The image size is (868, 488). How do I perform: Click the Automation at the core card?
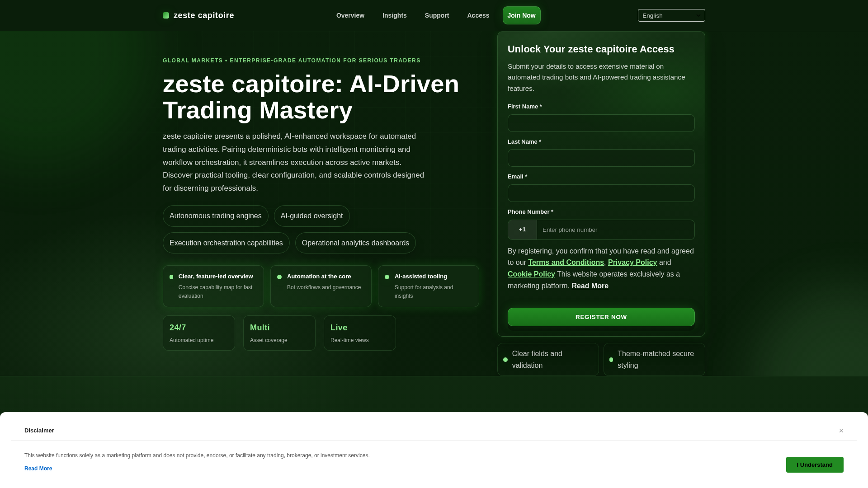(x=321, y=286)
